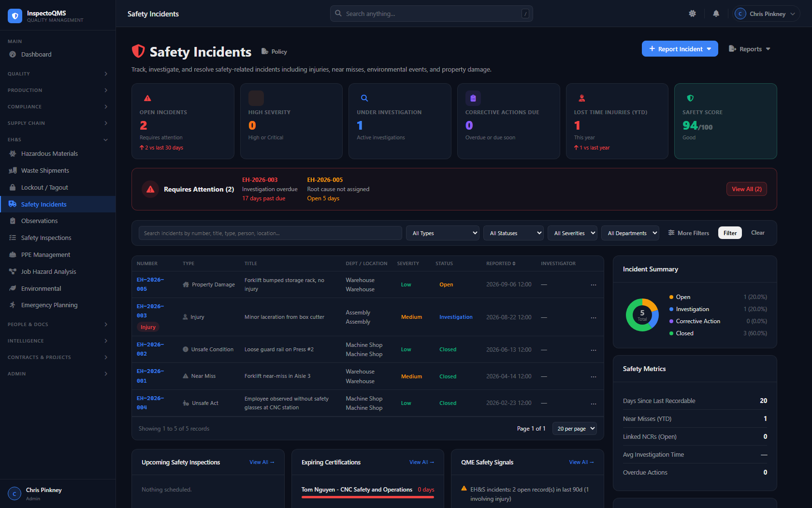The image size is (812, 508).
Task: Open the All Departments dropdown
Action: (x=630, y=233)
